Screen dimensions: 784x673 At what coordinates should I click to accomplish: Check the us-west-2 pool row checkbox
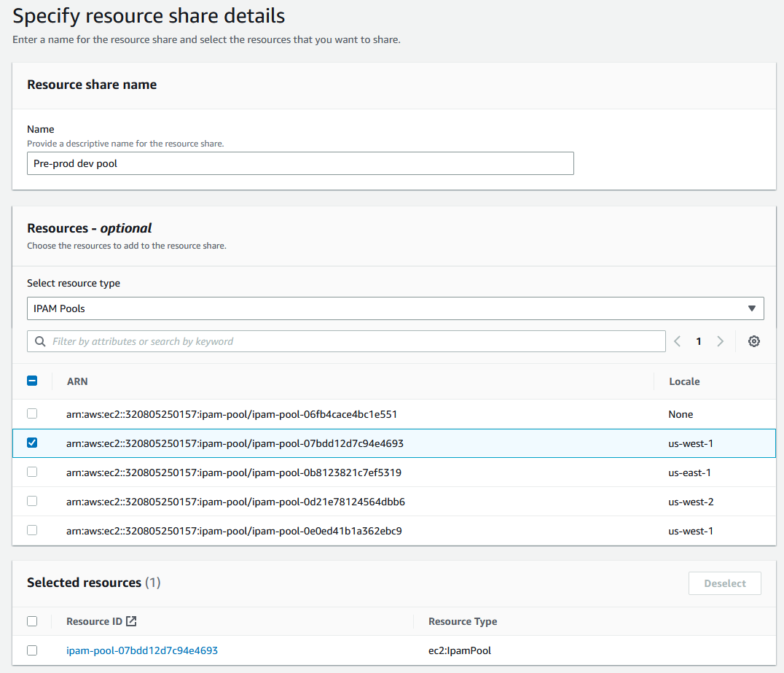coord(31,501)
